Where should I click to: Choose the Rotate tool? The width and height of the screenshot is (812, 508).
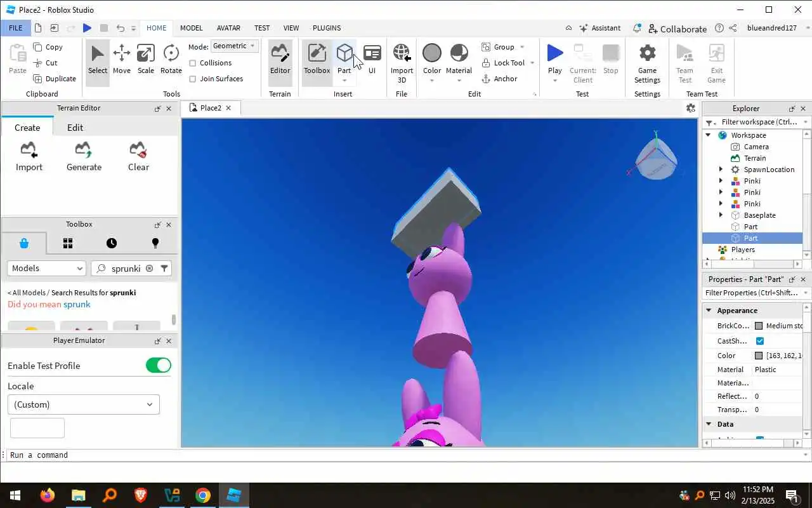pos(171,60)
